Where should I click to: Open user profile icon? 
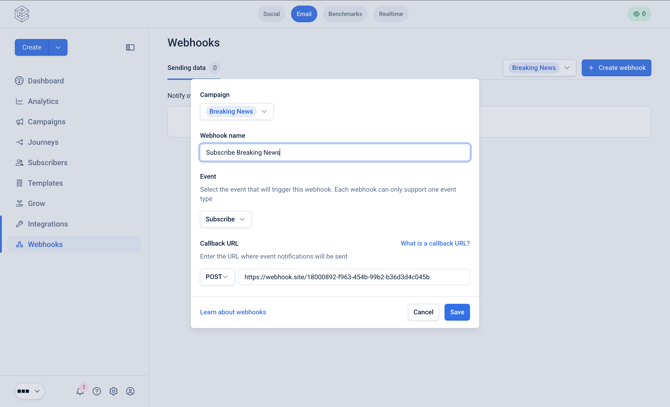(130, 391)
